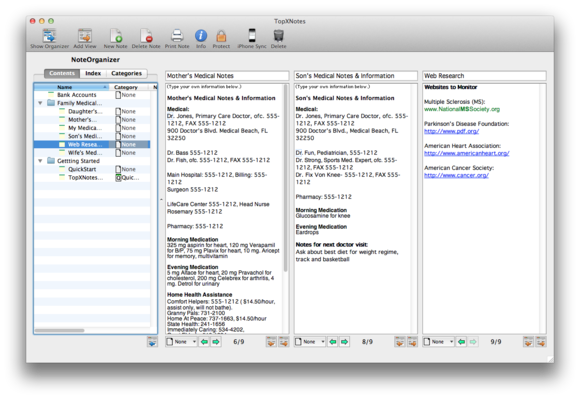
Task: Click category page icon in Bank Accounts row
Action: click(x=118, y=95)
